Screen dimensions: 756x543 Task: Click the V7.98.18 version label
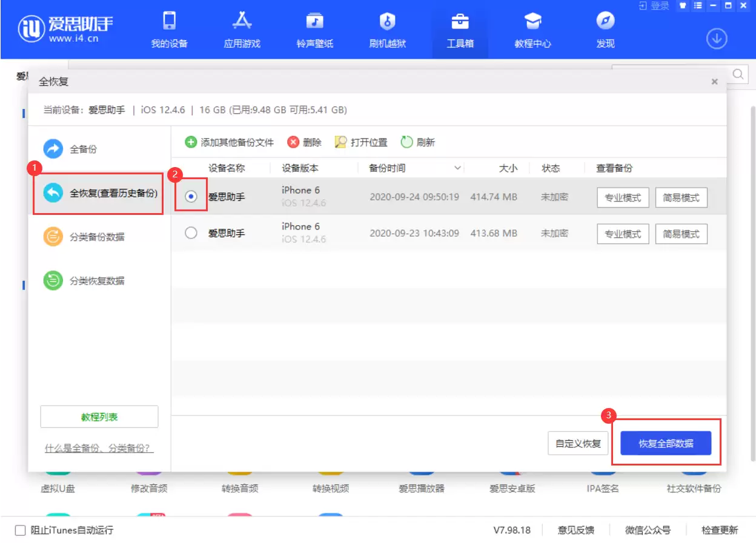pos(512,530)
